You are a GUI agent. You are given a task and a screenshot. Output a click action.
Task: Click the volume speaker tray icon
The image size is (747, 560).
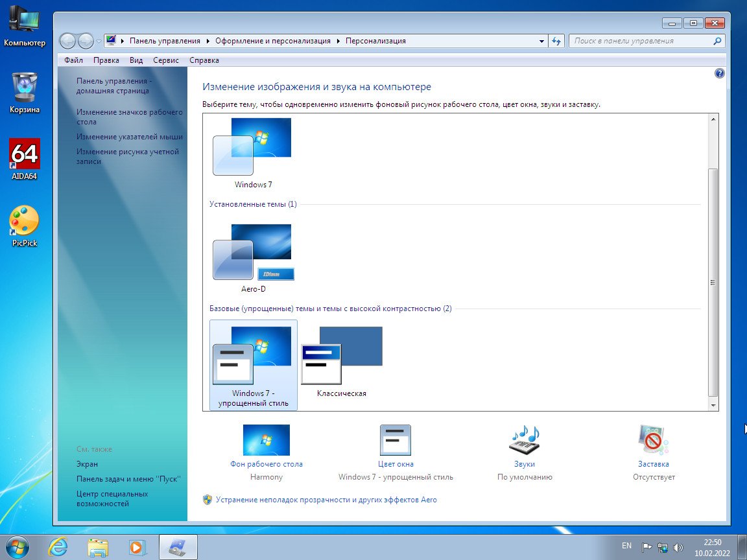(678, 548)
